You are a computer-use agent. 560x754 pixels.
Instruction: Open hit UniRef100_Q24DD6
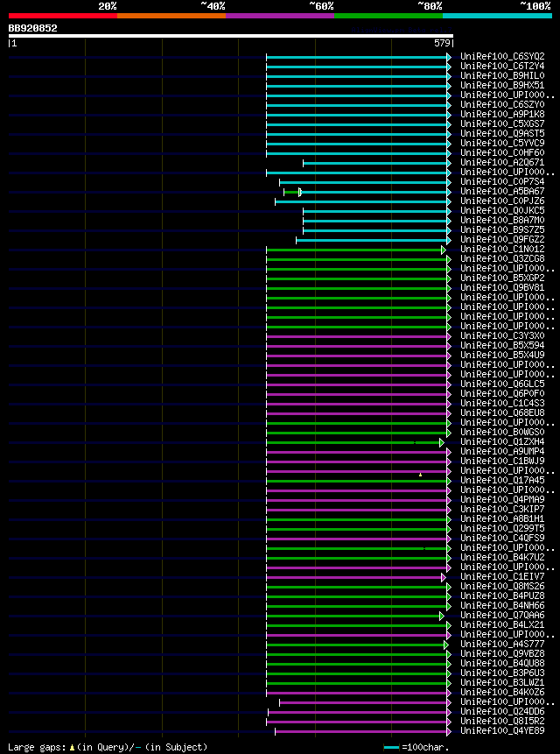[x=502, y=711]
